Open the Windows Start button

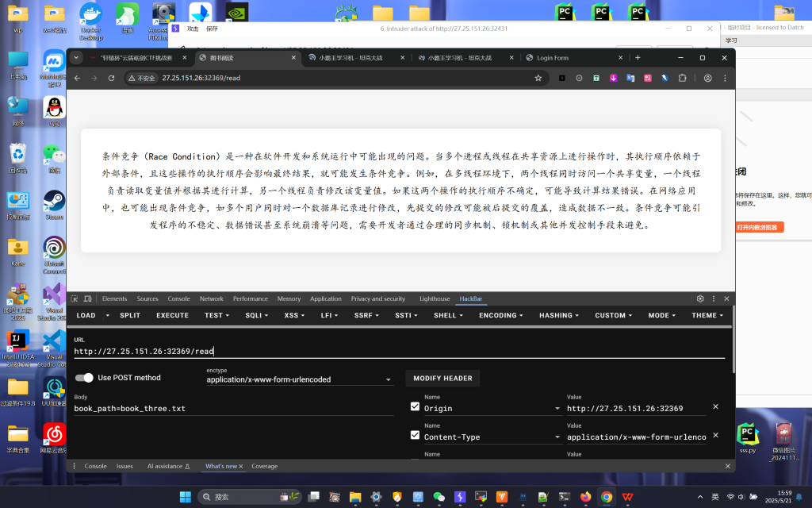pos(186,497)
